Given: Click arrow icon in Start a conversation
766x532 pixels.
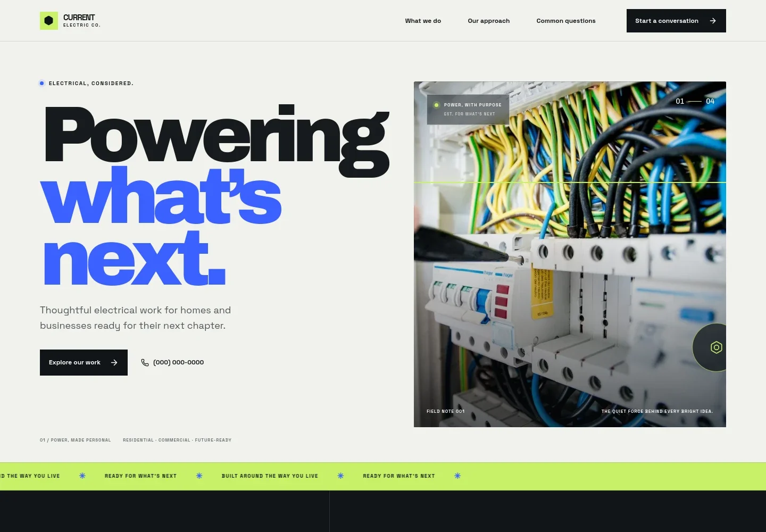Looking at the screenshot, I should (x=713, y=21).
